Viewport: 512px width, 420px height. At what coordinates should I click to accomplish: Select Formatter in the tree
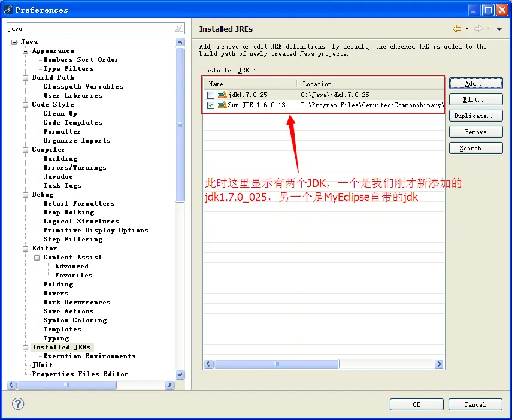click(x=62, y=131)
